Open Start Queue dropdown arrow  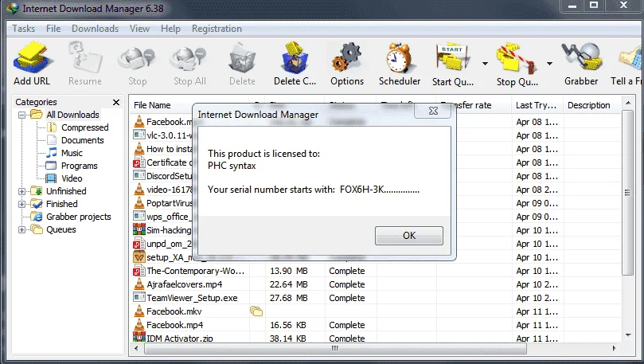(485, 64)
